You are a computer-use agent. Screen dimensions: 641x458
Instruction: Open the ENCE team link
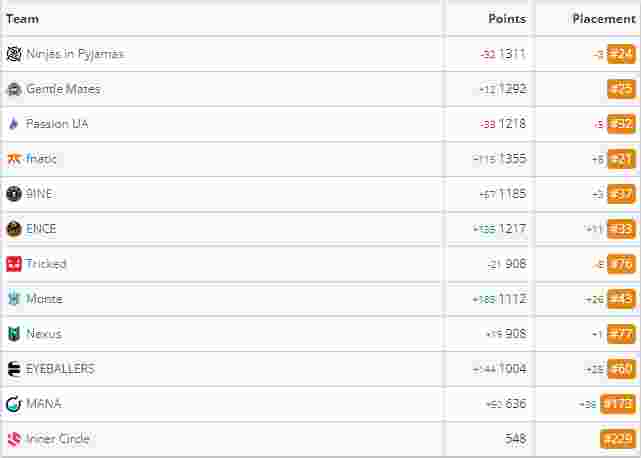[41, 229]
